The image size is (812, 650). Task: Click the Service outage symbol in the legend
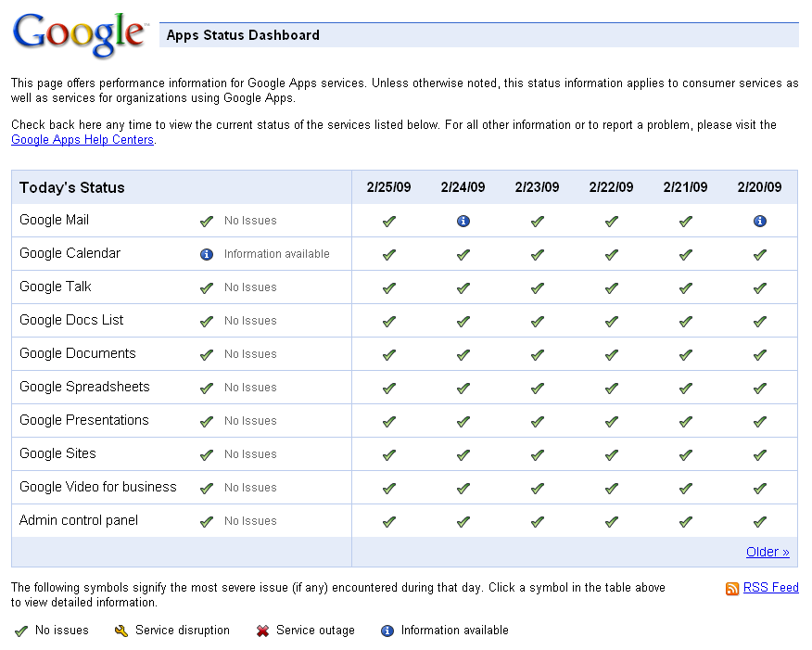pyautogui.click(x=262, y=631)
